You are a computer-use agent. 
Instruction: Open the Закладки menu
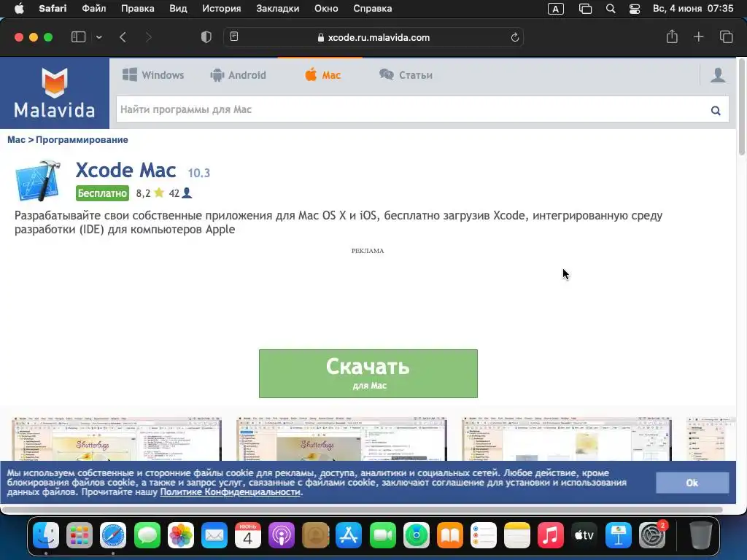click(x=278, y=9)
